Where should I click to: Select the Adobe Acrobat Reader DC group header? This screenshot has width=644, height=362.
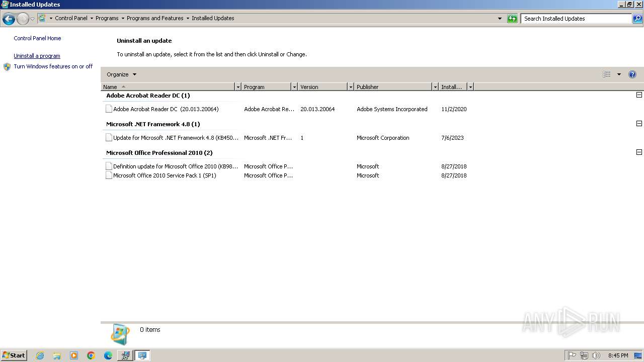(x=148, y=96)
